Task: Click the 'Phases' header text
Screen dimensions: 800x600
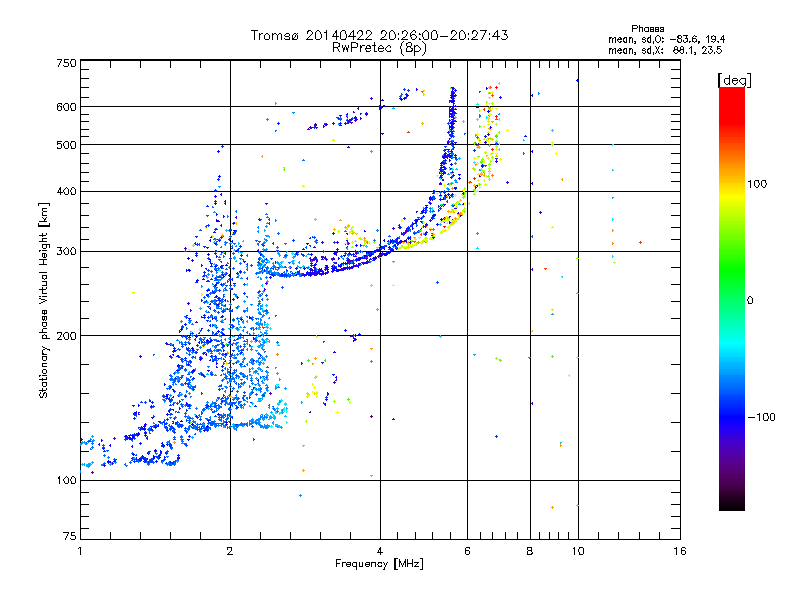Action: 647,29
